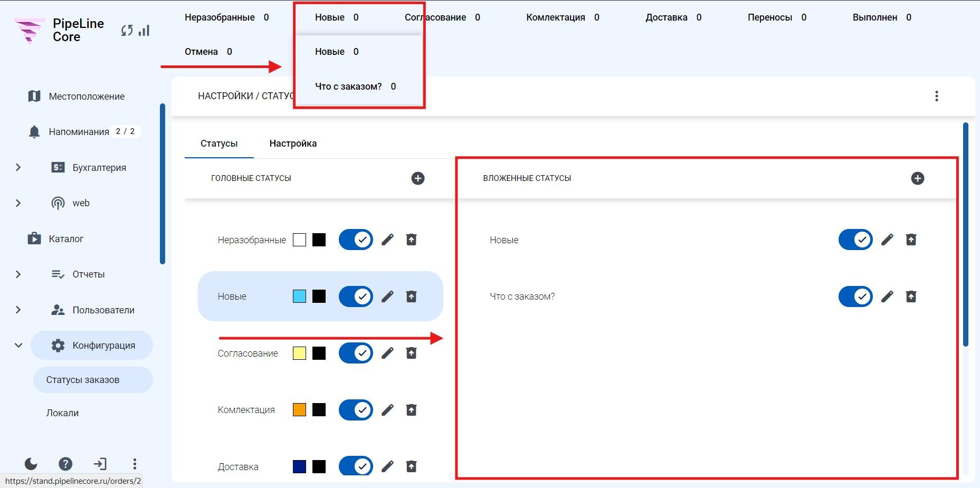Viewport: 980px width, 488px height.
Task: Open the signal bars statistics icon
Action: (144, 31)
